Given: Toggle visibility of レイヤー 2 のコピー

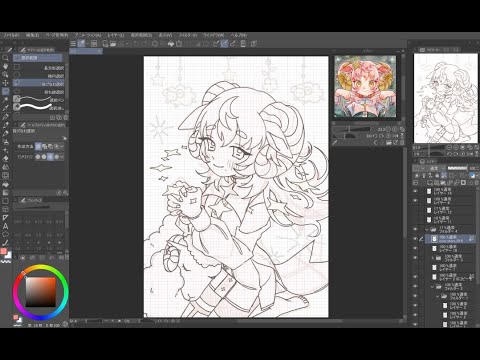Looking at the screenshot, I should [x=415, y=277].
